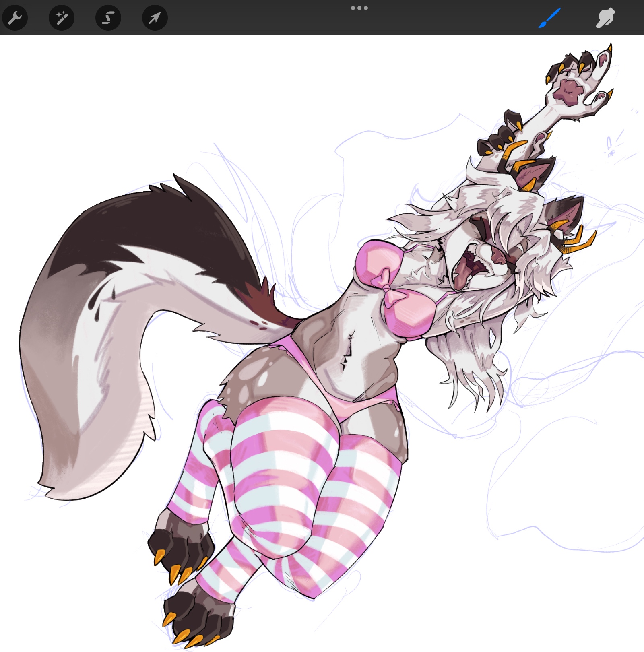Select the Smudge finger tool

[x=605, y=18]
